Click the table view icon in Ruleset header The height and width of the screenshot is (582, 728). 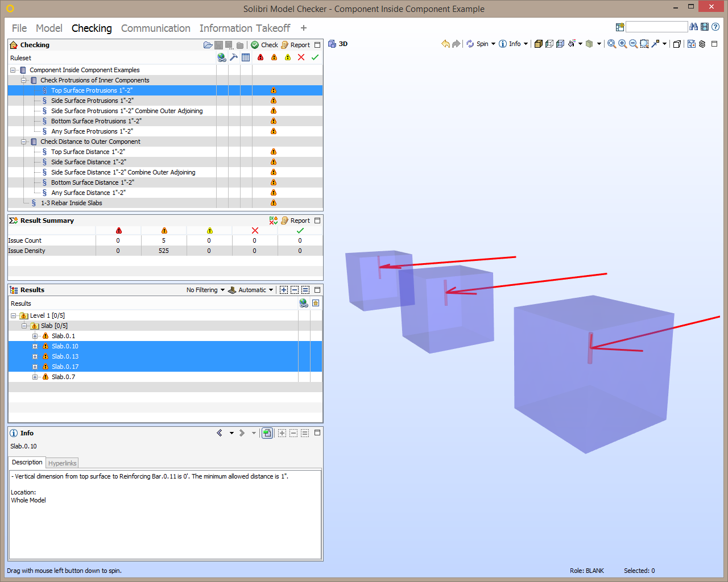[246, 57]
